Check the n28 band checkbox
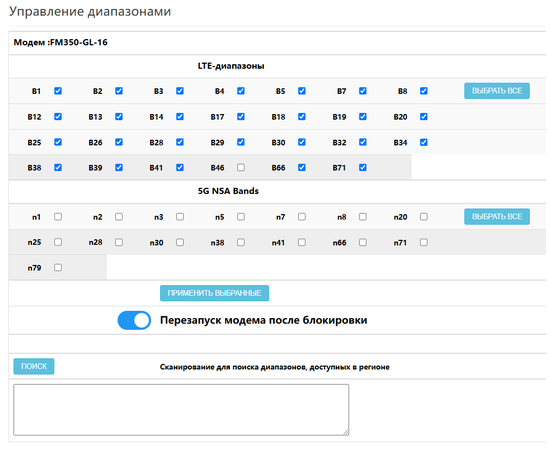 point(119,242)
